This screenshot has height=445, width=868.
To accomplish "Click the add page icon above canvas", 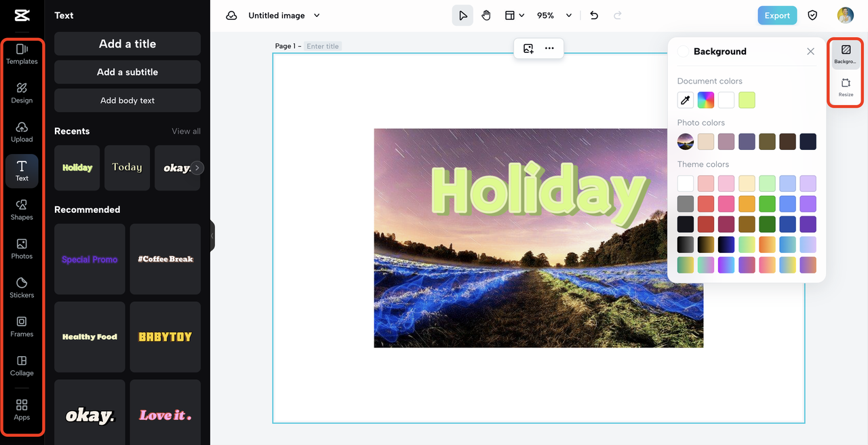I will click(x=528, y=48).
